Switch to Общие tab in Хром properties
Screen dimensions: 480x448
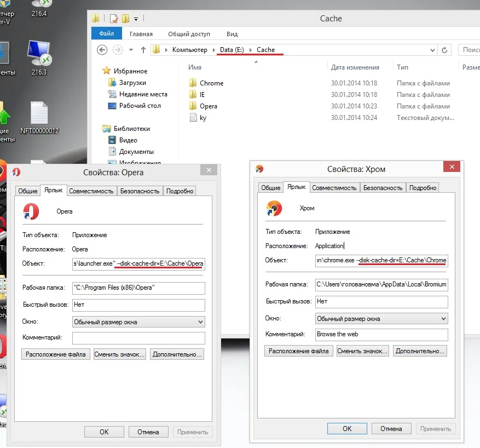[x=270, y=188]
